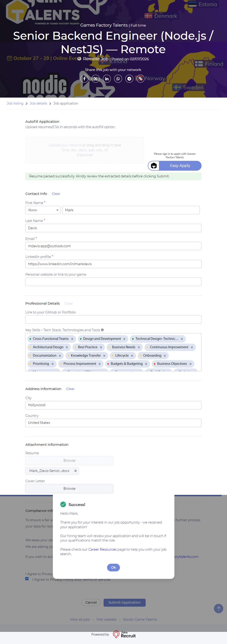This screenshot has height=644, width=227.
Task: Share job via Telegram icon
Action: pos(129,79)
